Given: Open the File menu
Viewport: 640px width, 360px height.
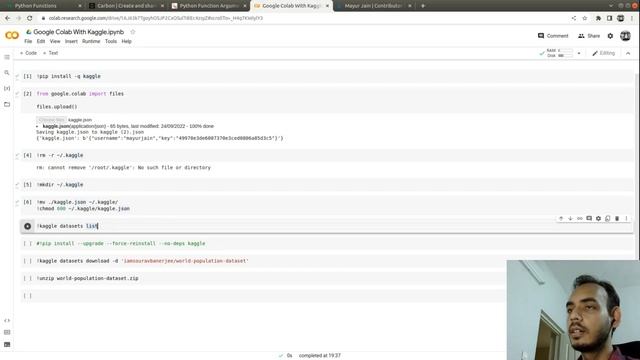Looking at the screenshot, I should click(28, 41).
